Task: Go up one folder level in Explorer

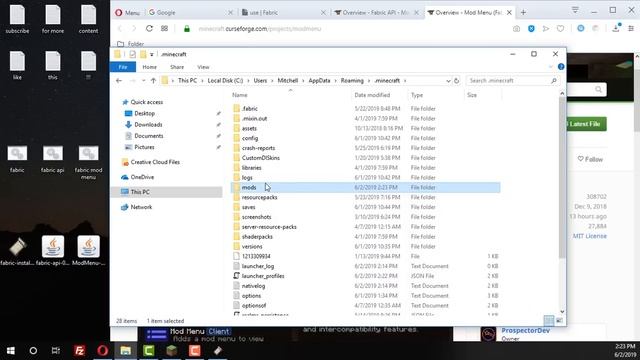Action: point(153,81)
